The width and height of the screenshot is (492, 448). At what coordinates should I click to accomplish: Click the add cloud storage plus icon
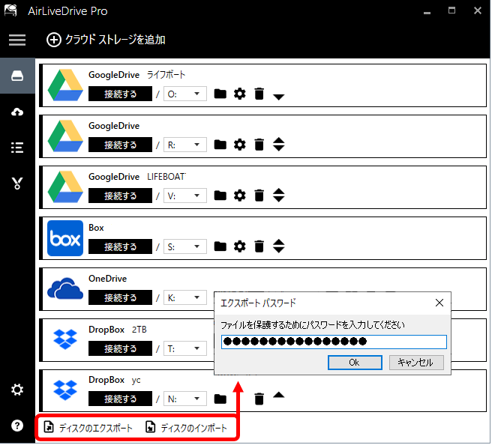(54, 40)
